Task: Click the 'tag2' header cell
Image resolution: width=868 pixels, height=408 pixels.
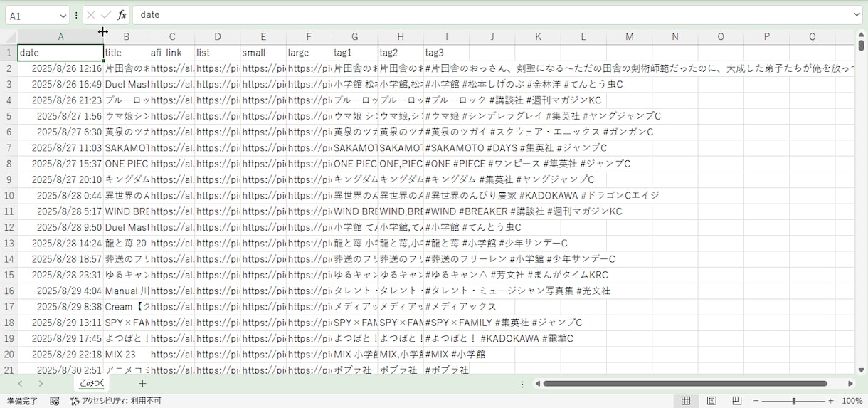Action: pyautogui.click(x=400, y=53)
